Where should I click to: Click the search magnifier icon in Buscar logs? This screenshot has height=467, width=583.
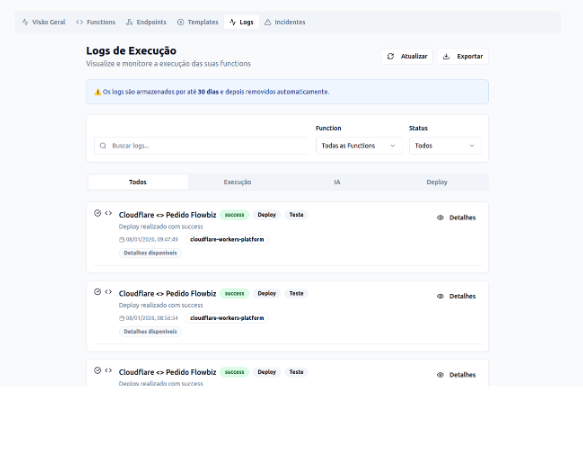pyautogui.click(x=103, y=146)
